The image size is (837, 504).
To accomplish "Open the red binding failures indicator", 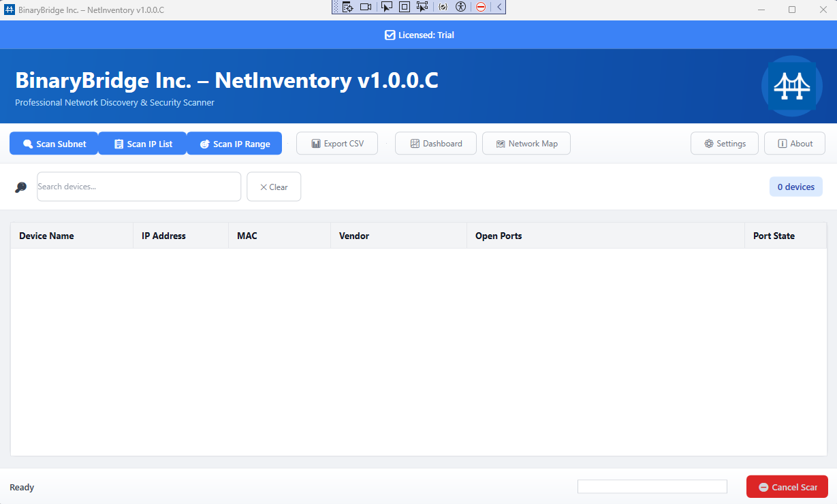I will click(481, 7).
